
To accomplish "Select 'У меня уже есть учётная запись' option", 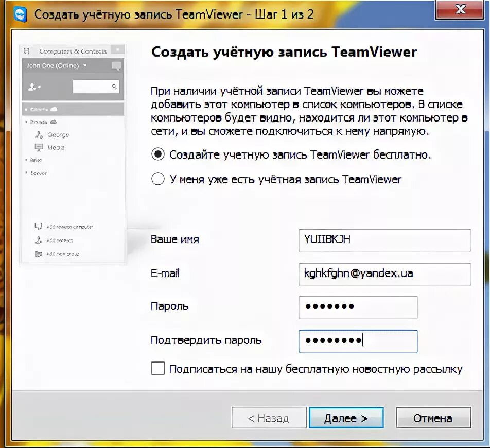I will click(158, 179).
